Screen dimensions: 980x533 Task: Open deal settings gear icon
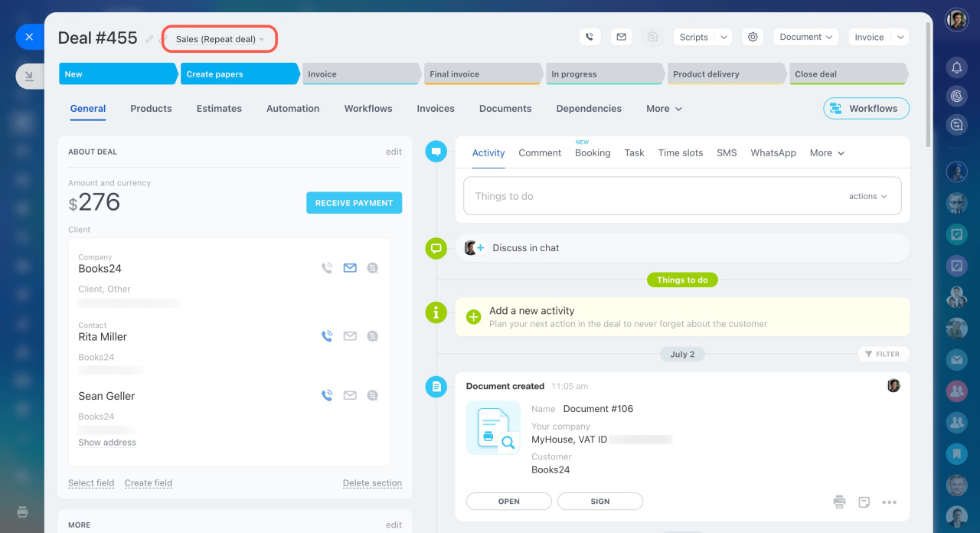click(753, 37)
